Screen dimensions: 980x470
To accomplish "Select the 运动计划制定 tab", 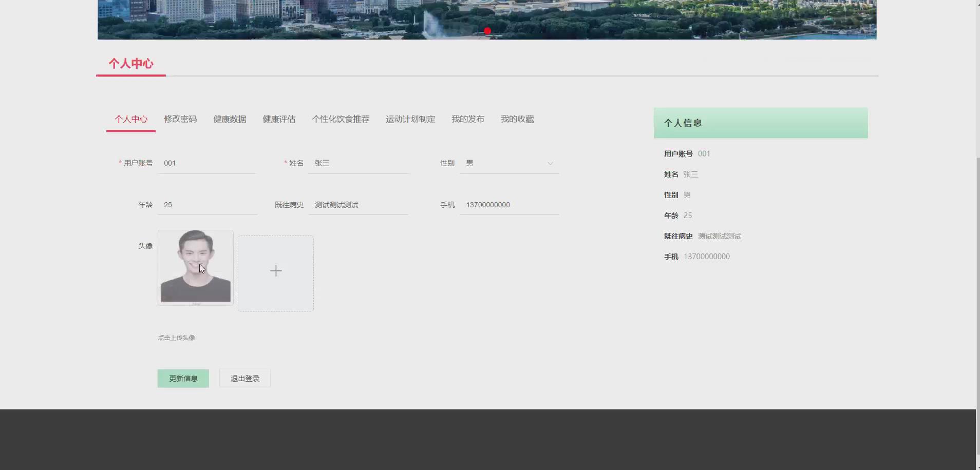I will 410,119.
